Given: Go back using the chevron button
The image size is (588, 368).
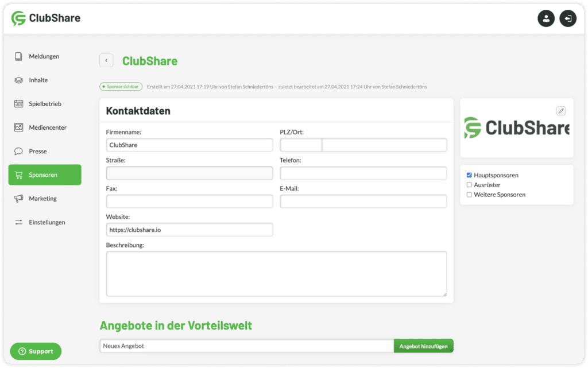Looking at the screenshot, I should [x=106, y=60].
